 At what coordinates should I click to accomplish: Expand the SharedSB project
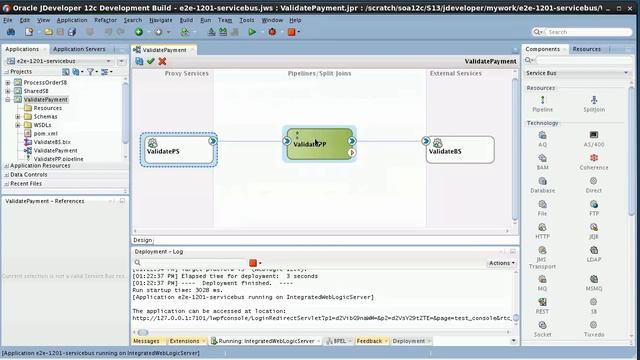tap(8, 91)
